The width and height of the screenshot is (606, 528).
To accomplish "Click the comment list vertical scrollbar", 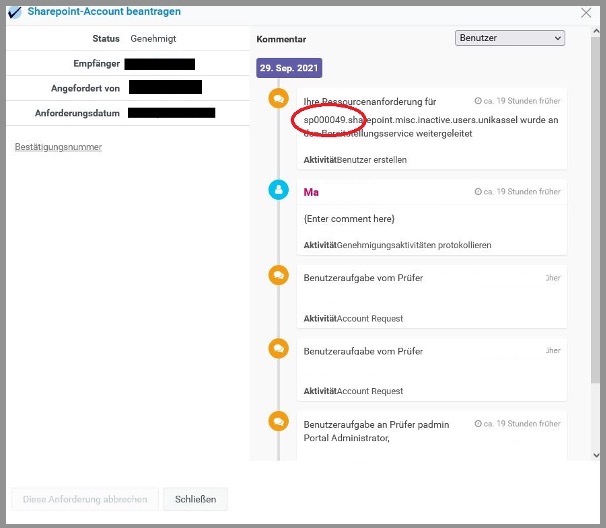I will (x=596, y=250).
